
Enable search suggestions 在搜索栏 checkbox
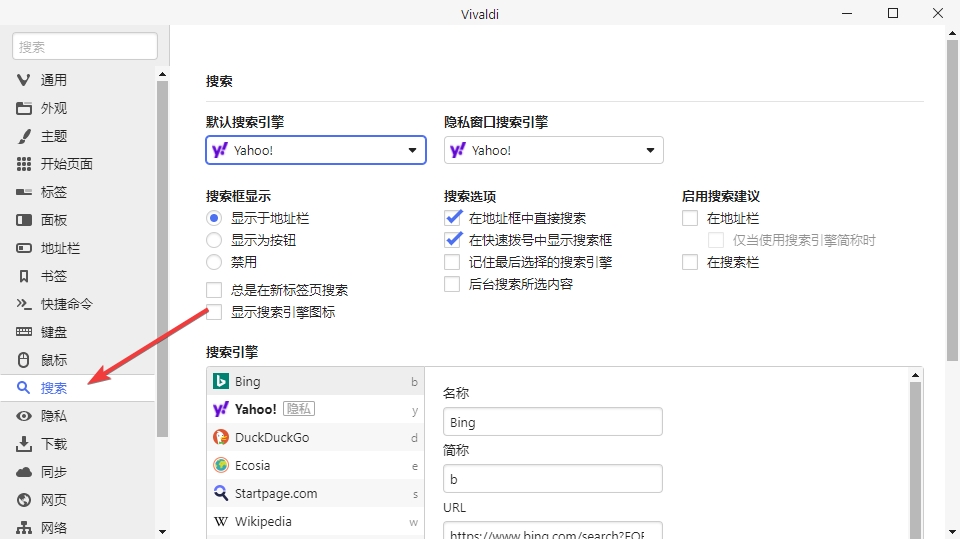(690, 262)
